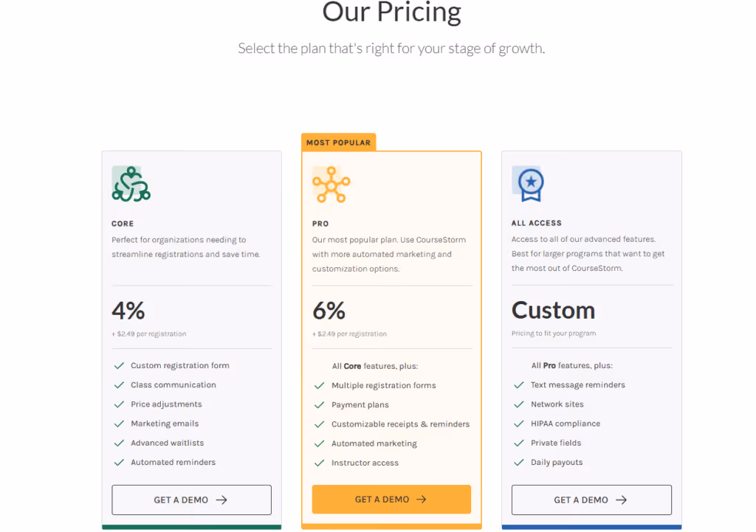Screen dimensions: 756x532
Task: Click the arrow icon on Core's demo button
Action: tap(221, 500)
